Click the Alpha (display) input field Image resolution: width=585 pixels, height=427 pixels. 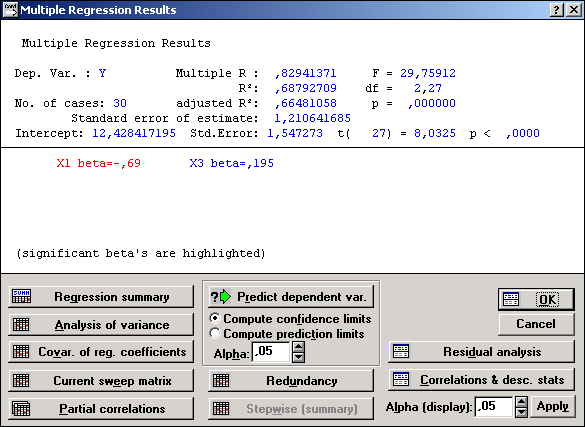(494, 406)
